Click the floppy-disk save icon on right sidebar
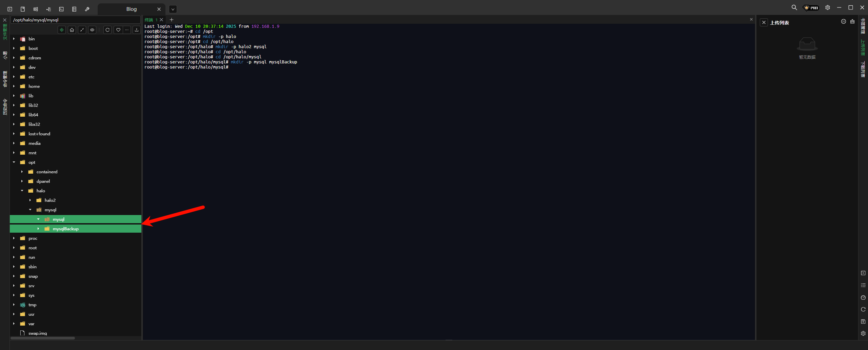 863,321
